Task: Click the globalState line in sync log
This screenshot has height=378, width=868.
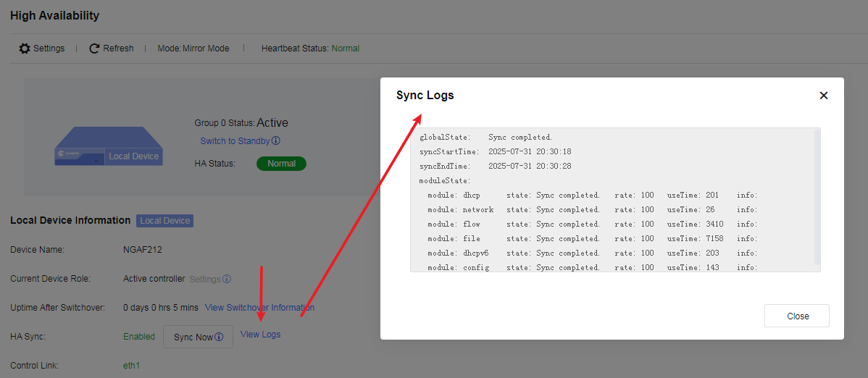Action: pyautogui.click(x=486, y=137)
